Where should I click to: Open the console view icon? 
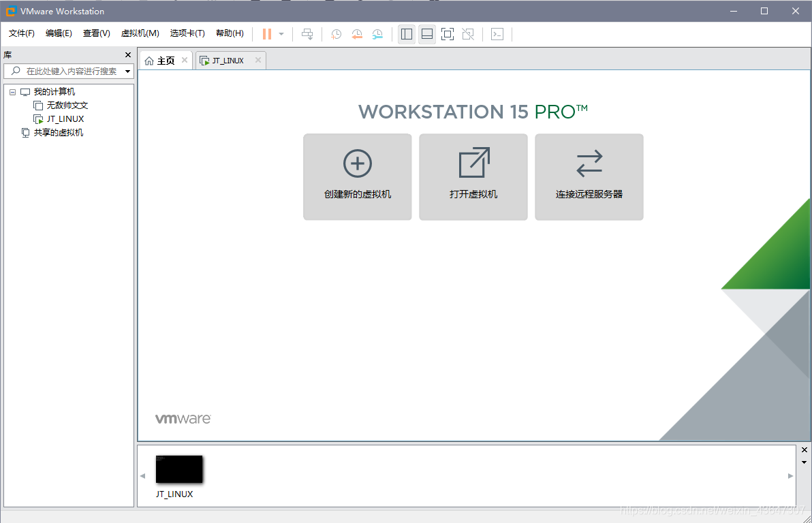coord(497,34)
